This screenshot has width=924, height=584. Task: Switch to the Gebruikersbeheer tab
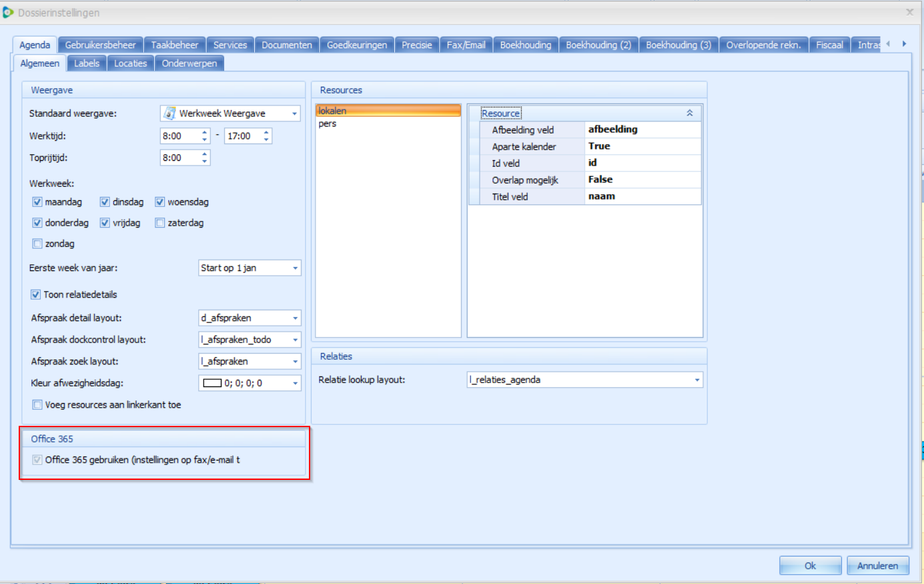(x=100, y=45)
